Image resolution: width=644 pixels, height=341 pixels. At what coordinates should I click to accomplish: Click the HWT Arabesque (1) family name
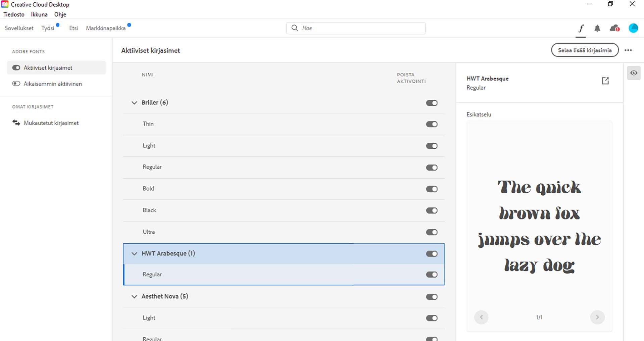[168, 253]
